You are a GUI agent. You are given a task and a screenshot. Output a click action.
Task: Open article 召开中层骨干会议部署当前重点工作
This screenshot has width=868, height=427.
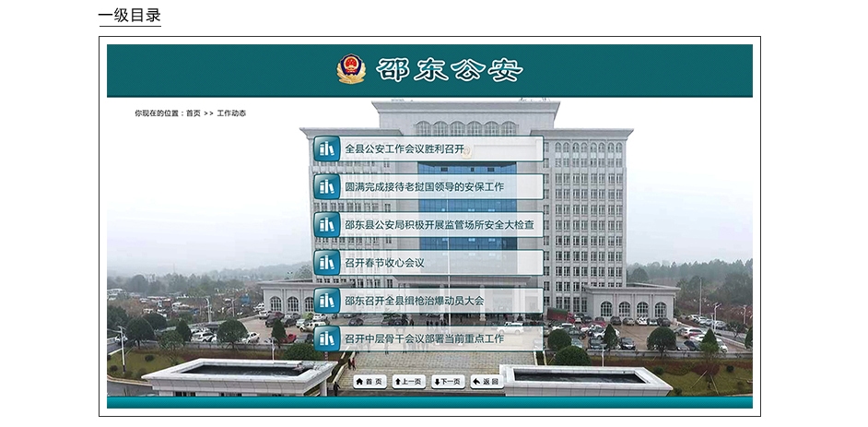click(424, 338)
